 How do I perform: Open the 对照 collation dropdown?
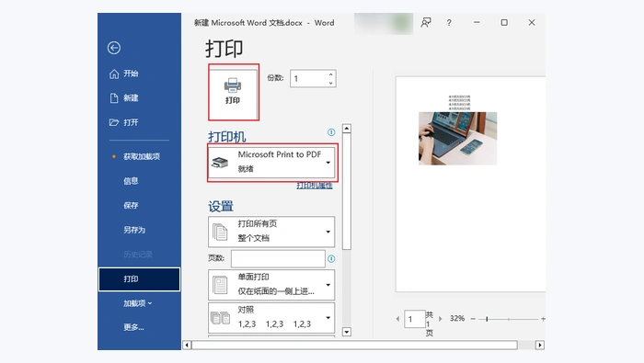tap(271, 317)
